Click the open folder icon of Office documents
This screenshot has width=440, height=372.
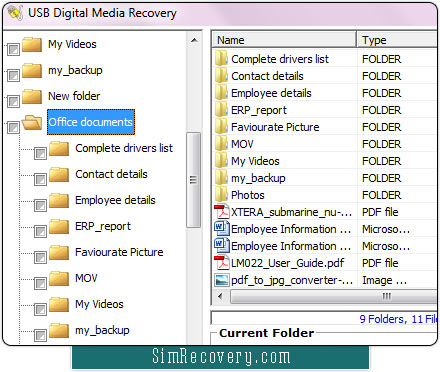(32, 122)
